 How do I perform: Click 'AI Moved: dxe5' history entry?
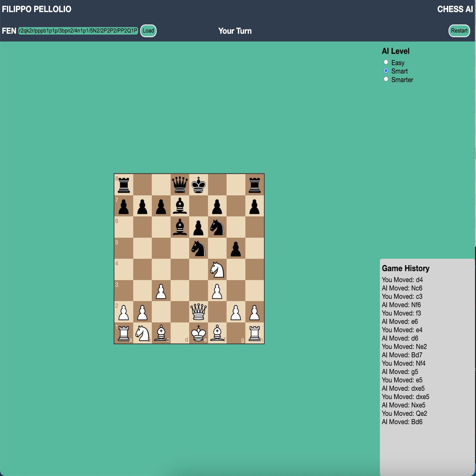pos(403,388)
